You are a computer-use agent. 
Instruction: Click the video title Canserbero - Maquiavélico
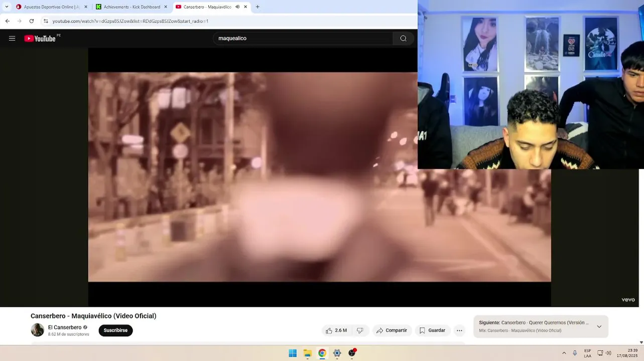point(93,316)
